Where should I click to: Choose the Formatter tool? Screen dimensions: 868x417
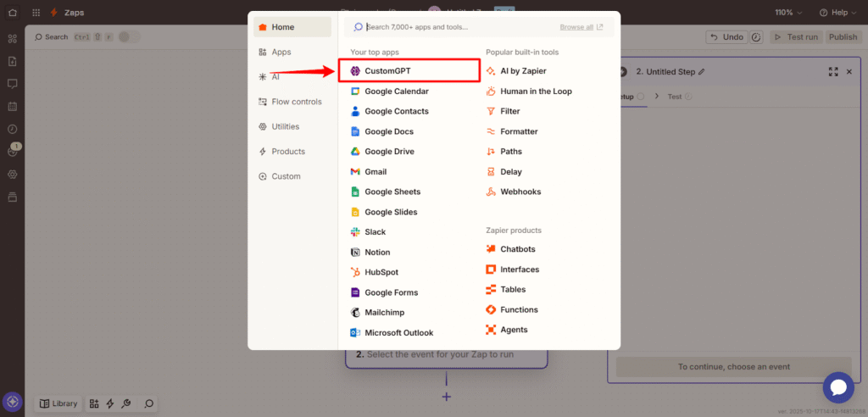[511, 132]
